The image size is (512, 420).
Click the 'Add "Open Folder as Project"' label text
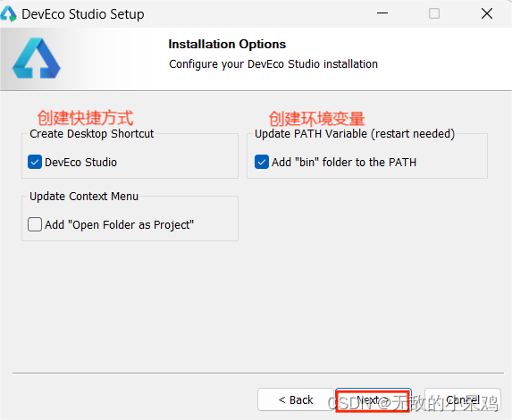119,225
